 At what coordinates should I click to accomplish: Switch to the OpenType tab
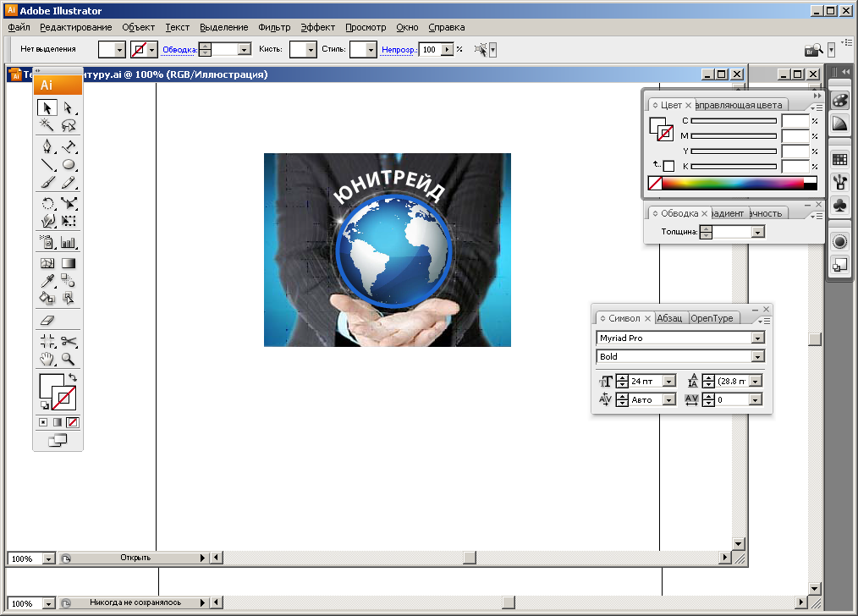712,318
